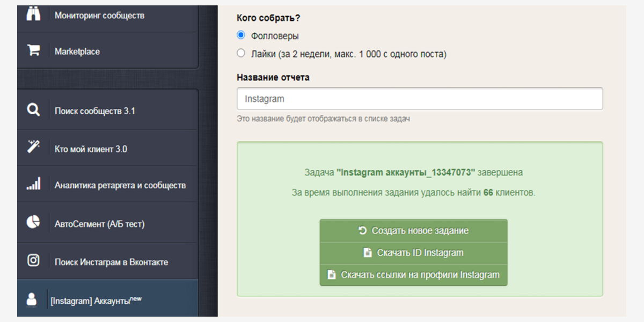The width and height of the screenshot is (644, 322).
Task: Click the shopping cart Marketplace icon
Action: coord(33,51)
